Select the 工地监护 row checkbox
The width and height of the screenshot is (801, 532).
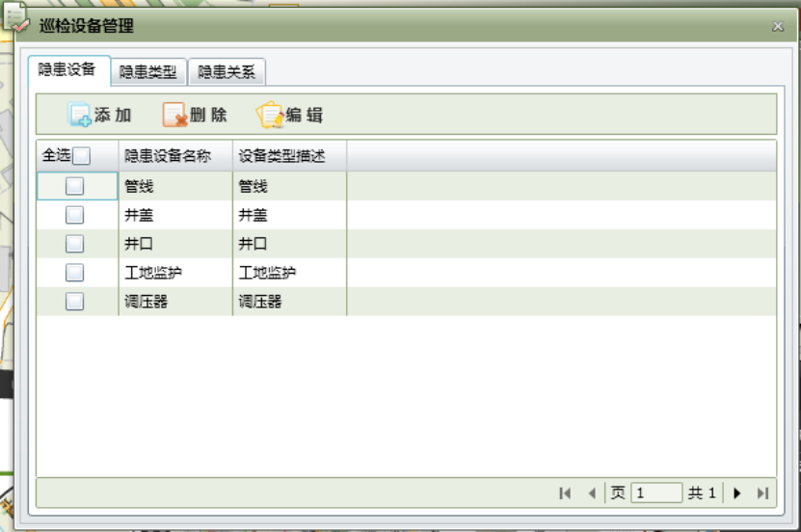click(74, 273)
